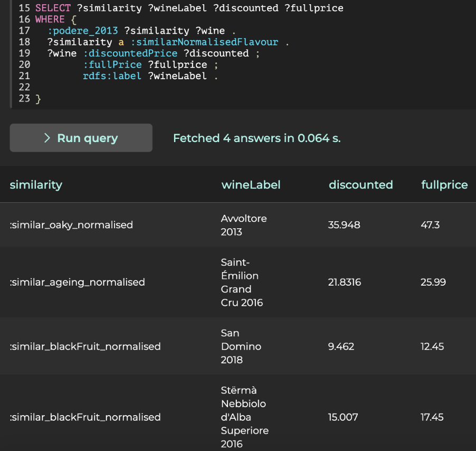476x451 pixels.
Task: Click the full price value 25.99
Action: (x=433, y=282)
